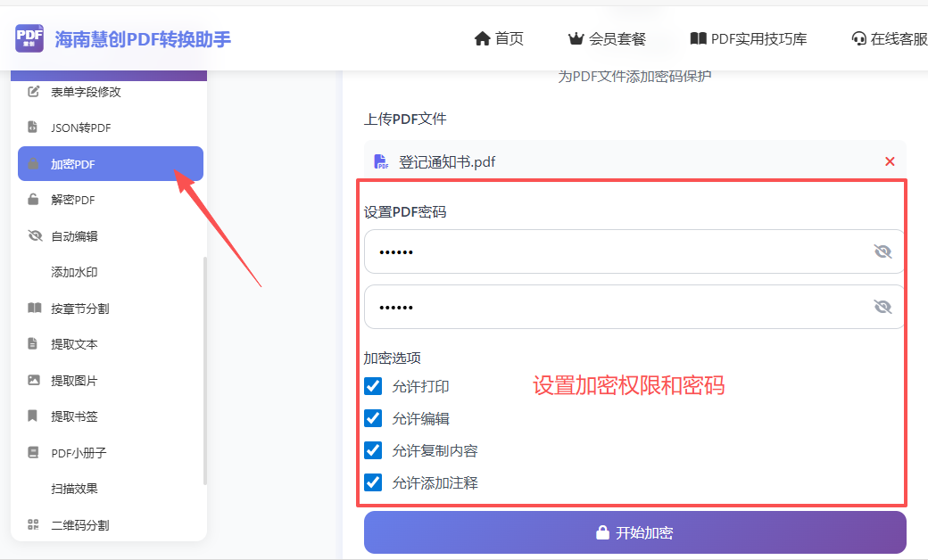Image resolution: width=928 pixels, height=560 pixels.
Task: Select 提取文本 in the sidebar
Action: tap(111, 343)
